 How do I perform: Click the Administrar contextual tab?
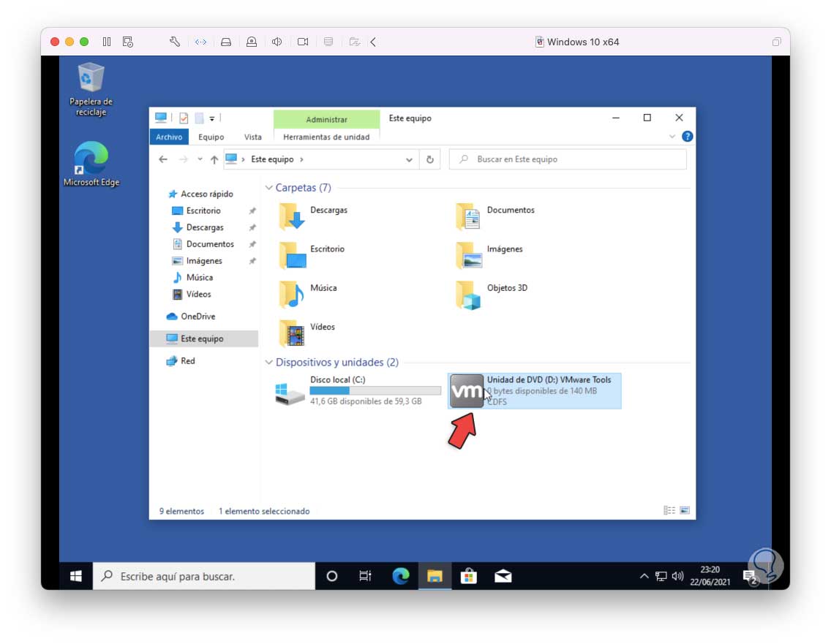(x=326, y=119)
